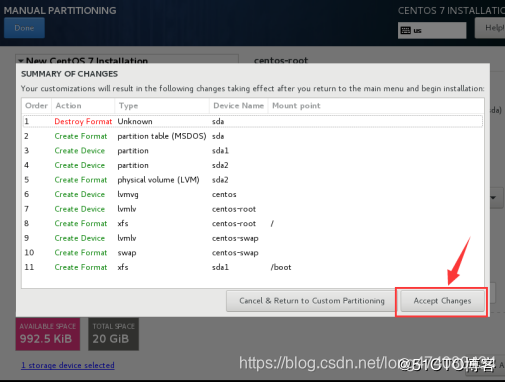Open the us keyboard layout selector
The image size is (506, 382).
point(432,31)
